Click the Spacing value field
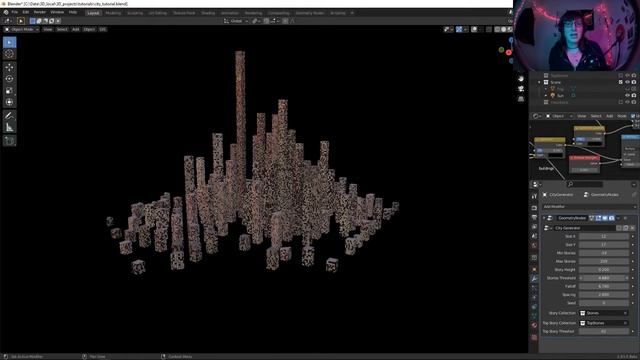Viewport: 640px width, 360px height. tap(604, 295)
